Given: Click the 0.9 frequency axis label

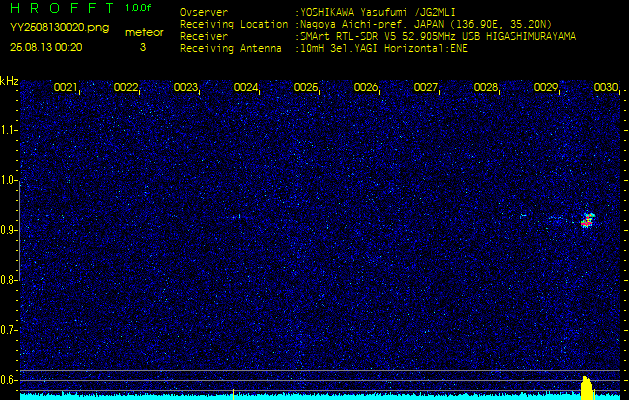Looking at the screenshot, I should (8, 230).
